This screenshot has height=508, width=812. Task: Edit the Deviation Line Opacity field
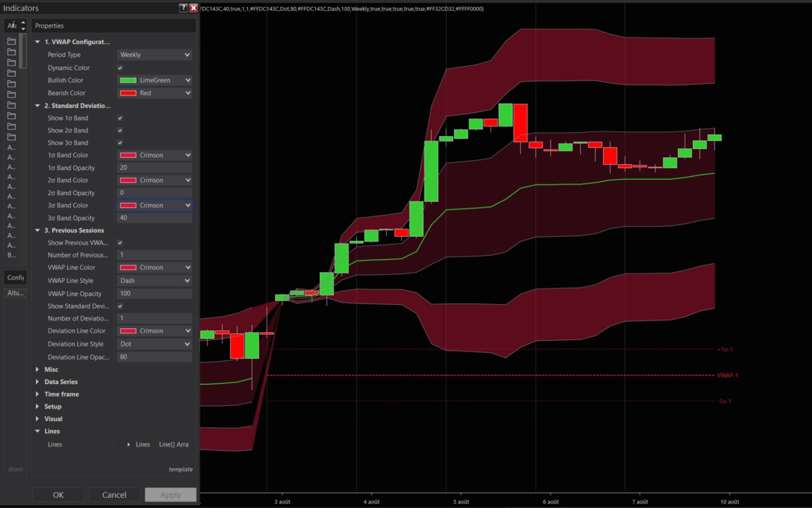click(x=154, y=357)
